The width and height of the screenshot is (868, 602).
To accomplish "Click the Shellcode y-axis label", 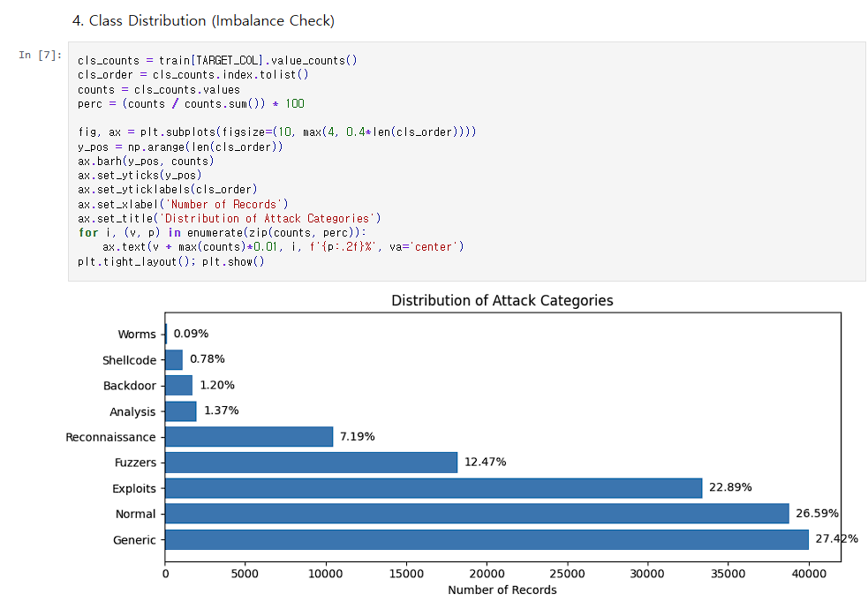I will (129, 360).
